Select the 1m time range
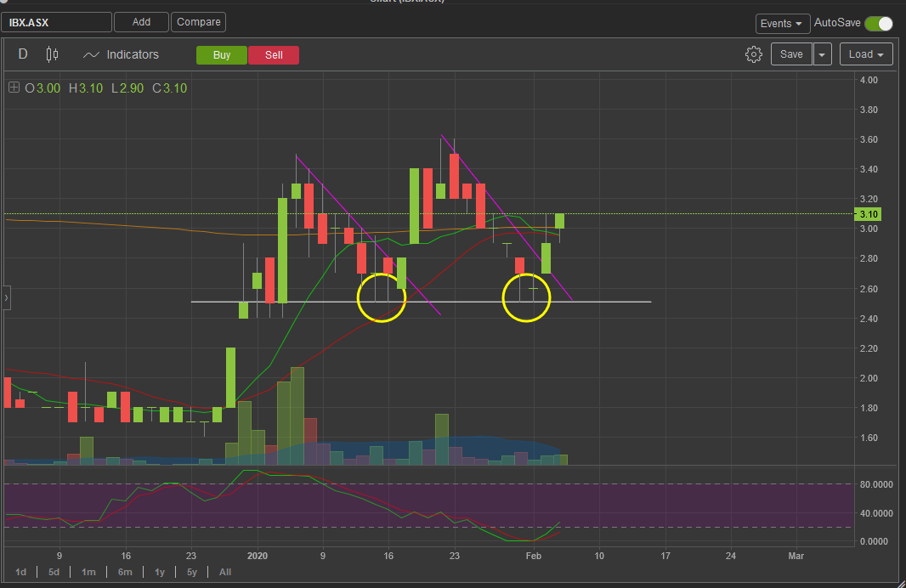The height and width of the screenshot is (588, 906). (x=88, y=572)
